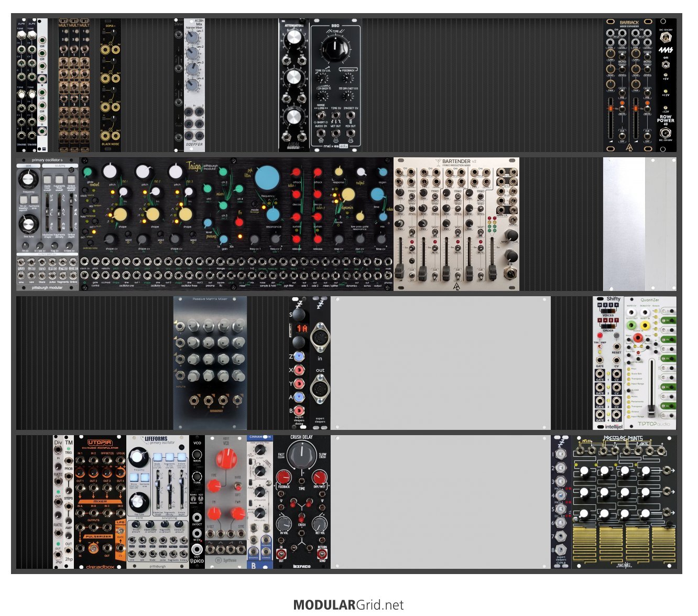This screenshot has height=616, width=698.
Task: Click the BBD Audio In jack
Action: 321,133
